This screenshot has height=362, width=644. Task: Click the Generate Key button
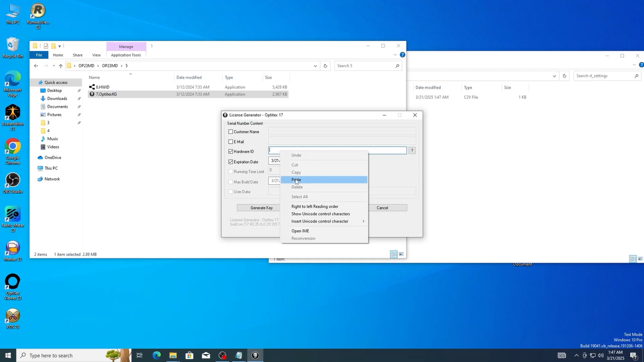click(x=261, y=208)
